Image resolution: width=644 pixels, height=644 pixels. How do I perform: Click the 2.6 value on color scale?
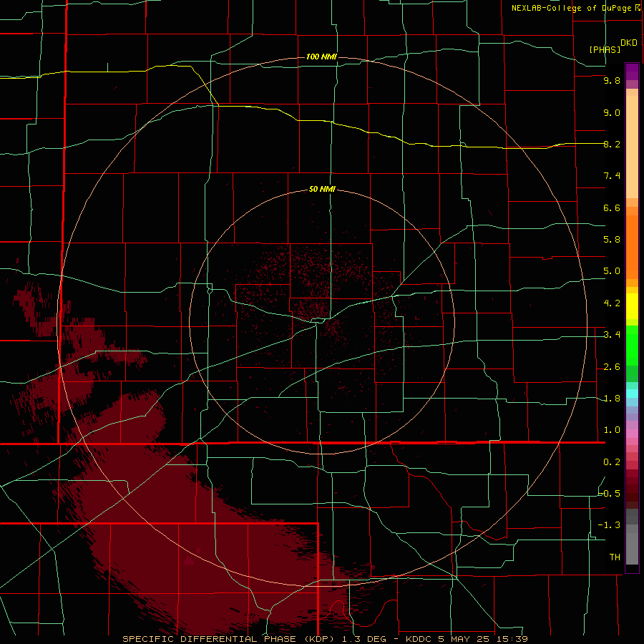pos(612,367)
